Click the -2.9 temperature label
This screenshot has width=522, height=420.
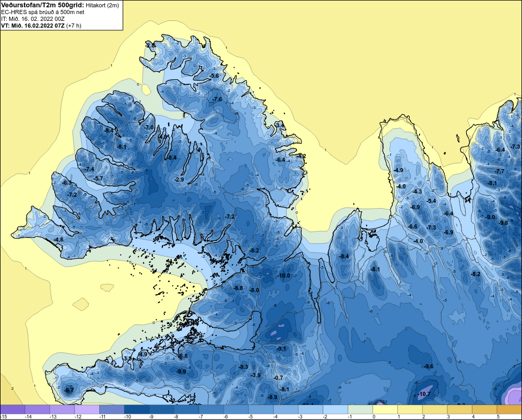point(179,179)
